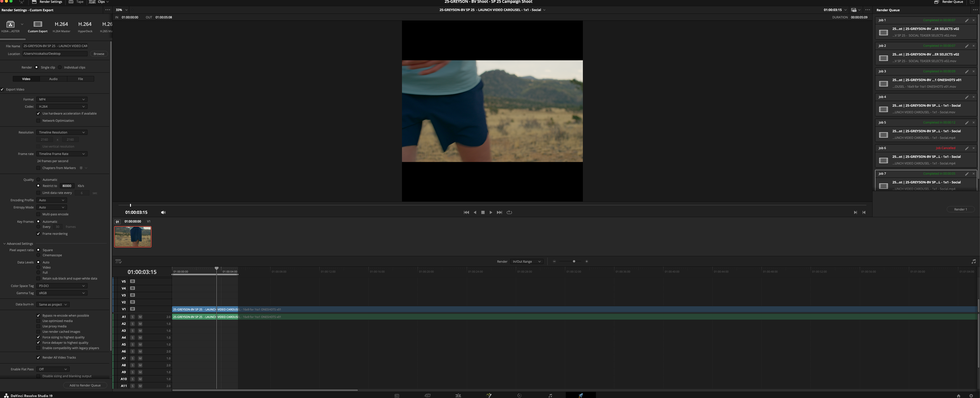Open the Fairlight music note page

point(550,395)
